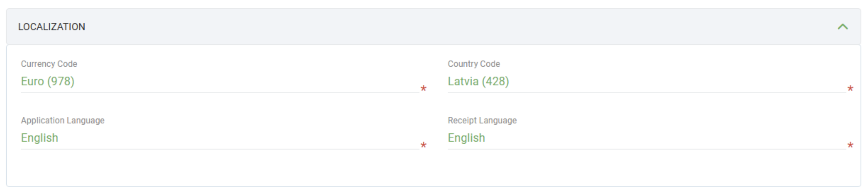Open the Latvia (428) country dropdown
The height and width of the screenshot is (195, 868).
coord(478,81)
